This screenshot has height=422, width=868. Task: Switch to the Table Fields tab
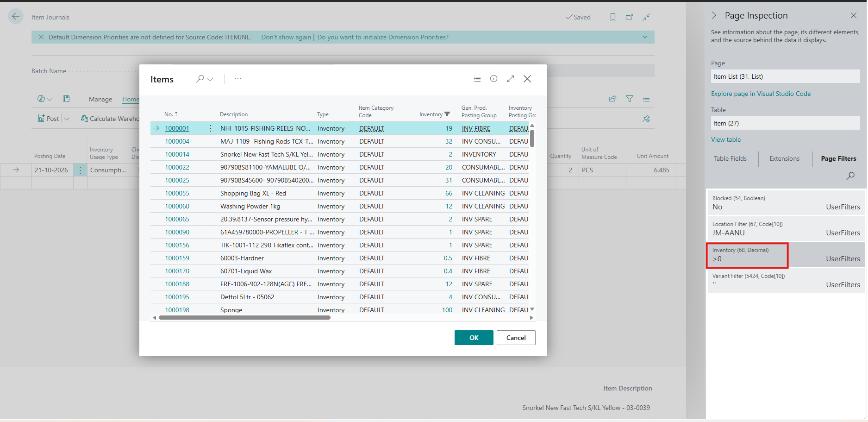click(730, 158)
